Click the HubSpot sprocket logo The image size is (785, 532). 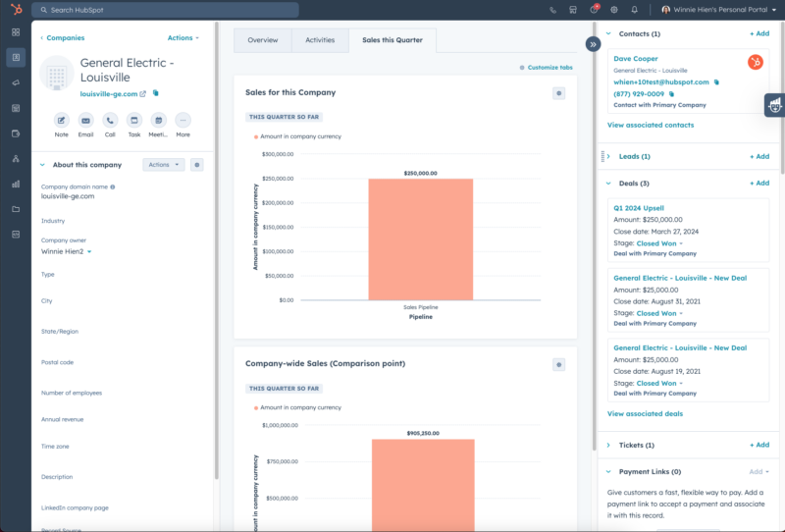(x=17, y=9)
